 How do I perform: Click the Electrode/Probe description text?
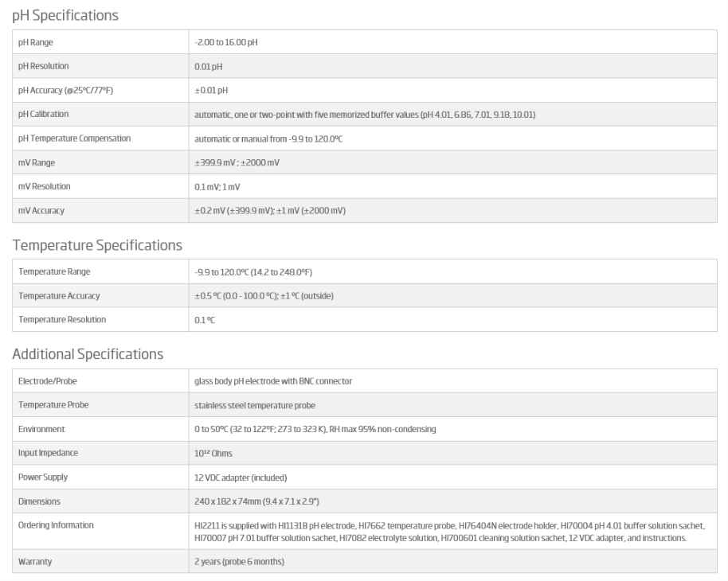point(273,381)
